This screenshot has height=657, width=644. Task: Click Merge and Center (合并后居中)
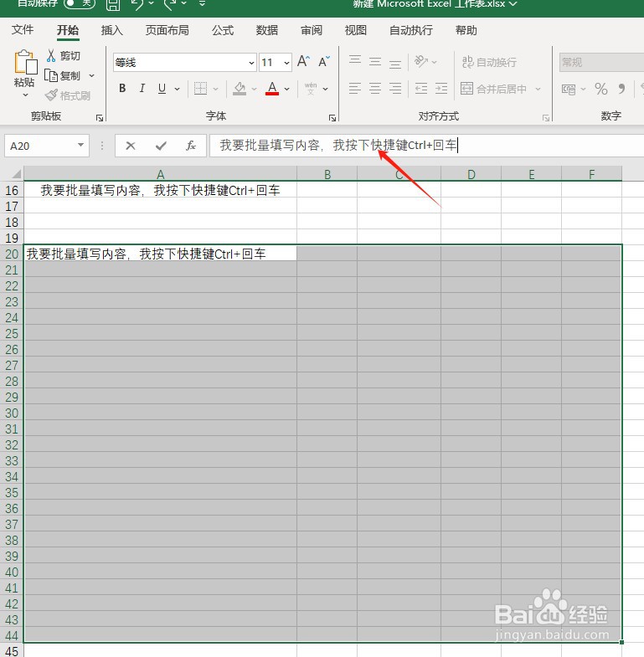click(x=493, y=89)
